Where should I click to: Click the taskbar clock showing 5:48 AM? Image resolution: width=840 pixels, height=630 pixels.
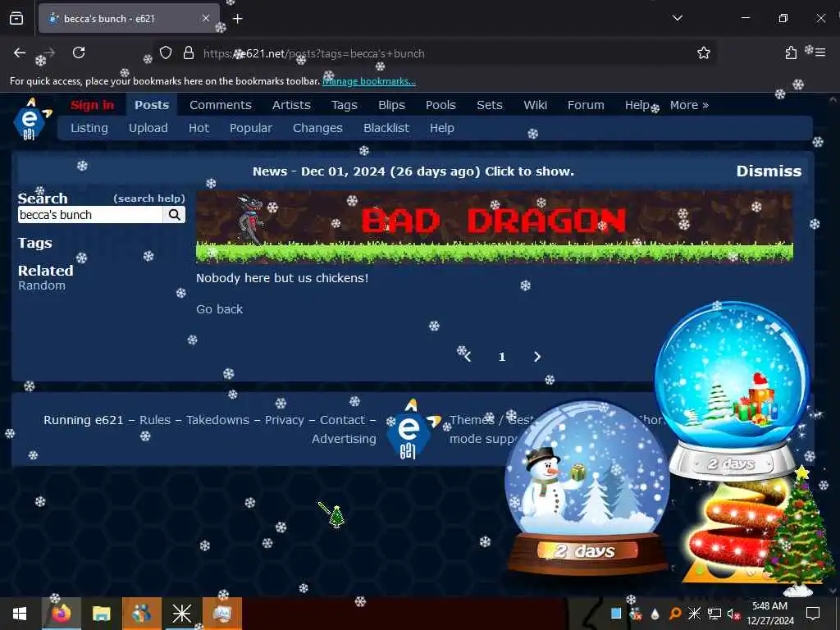coord(769,614)
